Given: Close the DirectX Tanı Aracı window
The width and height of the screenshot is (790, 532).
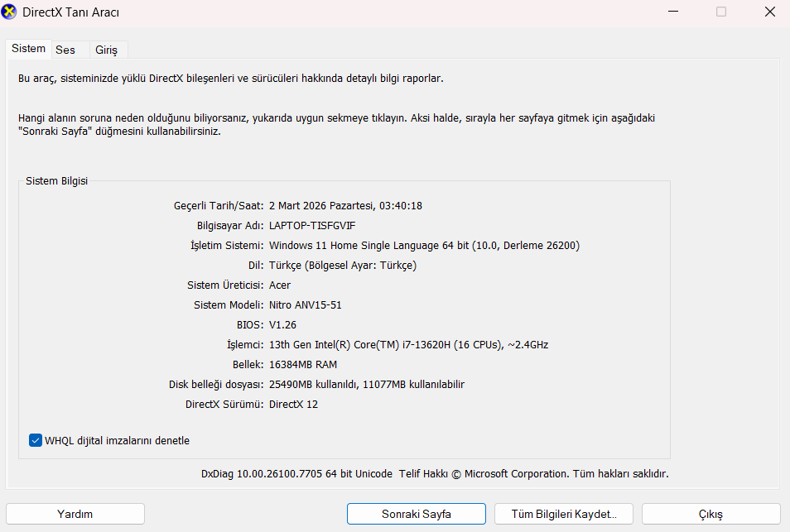Looking at the screenshot, I should [x=767, y=12].
